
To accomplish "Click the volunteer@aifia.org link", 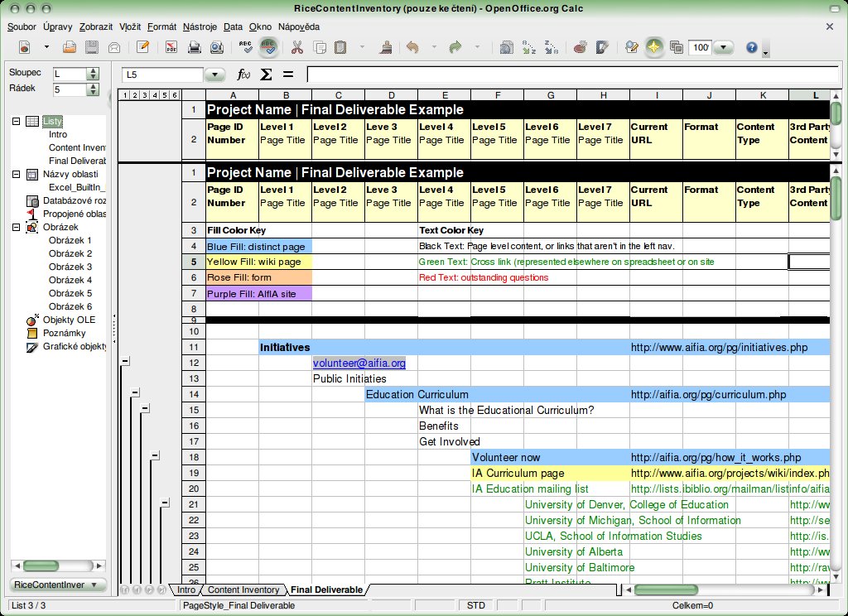I will [x=359, y=363].
